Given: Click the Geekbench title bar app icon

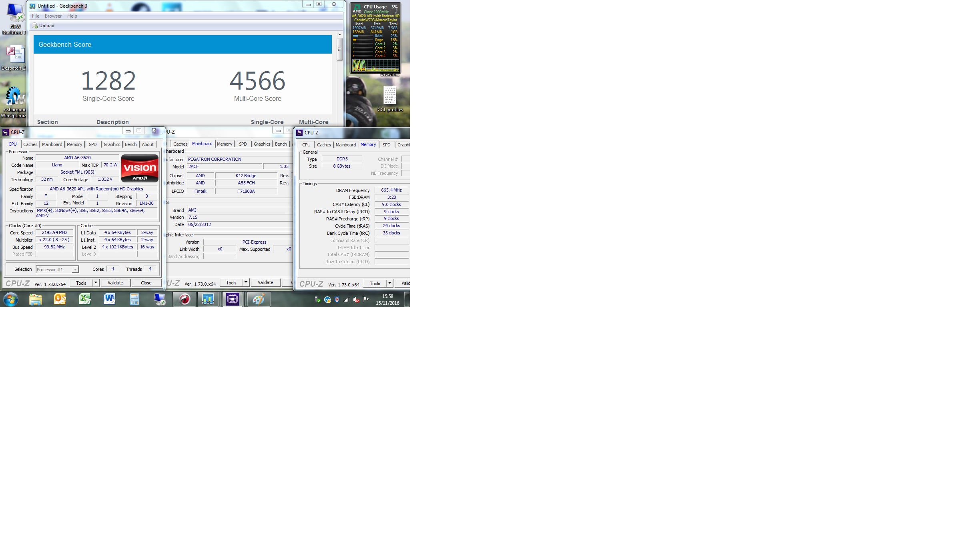Looking at the screenshot, I should click(x=32, y=6).
